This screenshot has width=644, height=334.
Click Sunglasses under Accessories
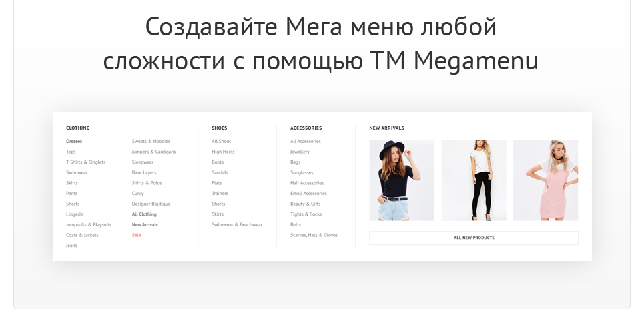click(x=302, y=173)
